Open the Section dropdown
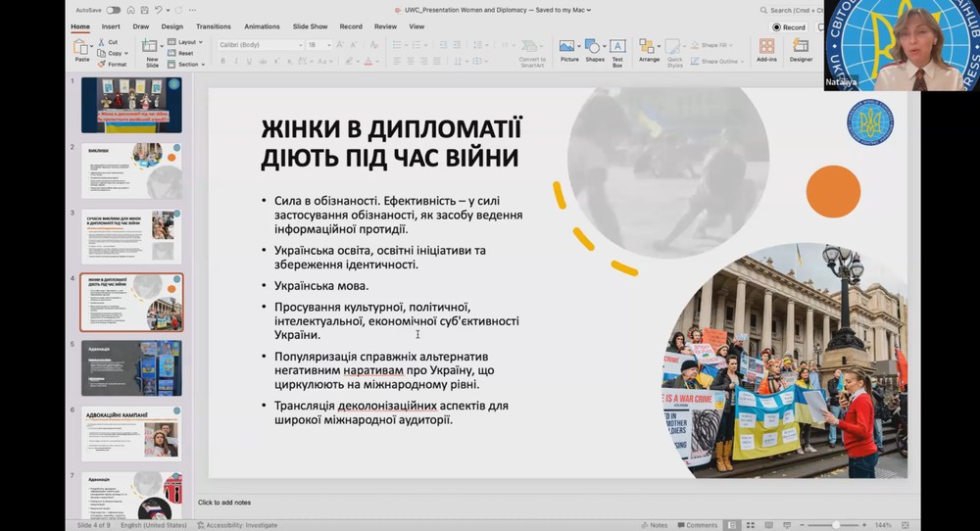 point(185,65)
